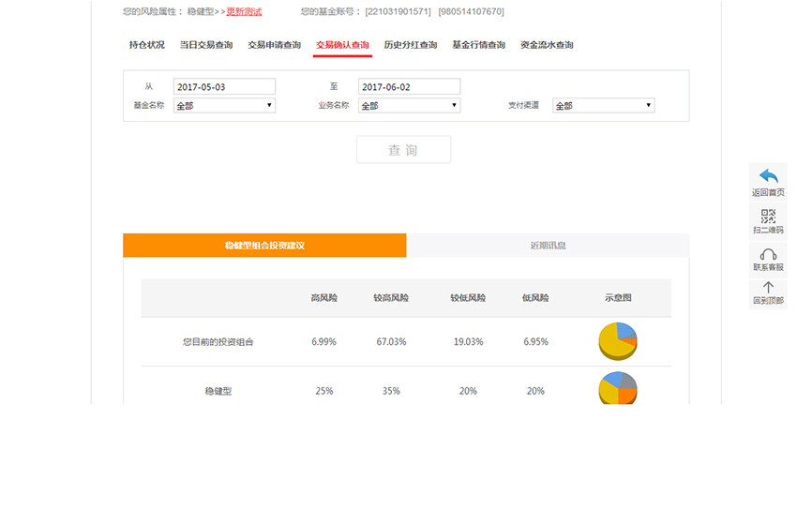Go to 历史分红查询 tab
Screen dimensions: 812x509
coord(411,45)
